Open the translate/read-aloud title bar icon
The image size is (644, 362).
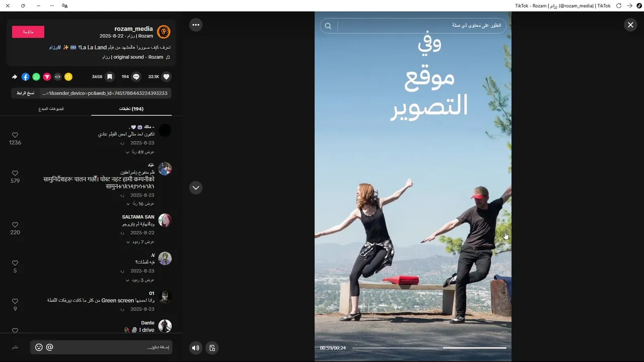coord(64,6)
